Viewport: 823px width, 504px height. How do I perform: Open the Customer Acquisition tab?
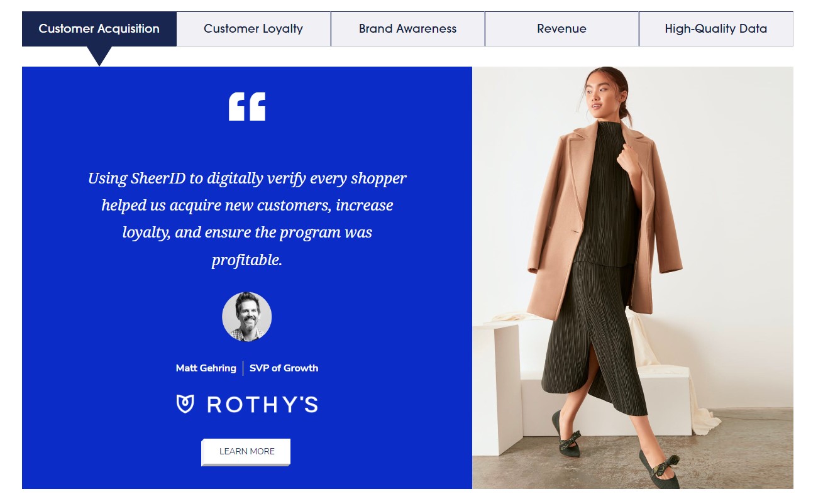coord(99,29)
